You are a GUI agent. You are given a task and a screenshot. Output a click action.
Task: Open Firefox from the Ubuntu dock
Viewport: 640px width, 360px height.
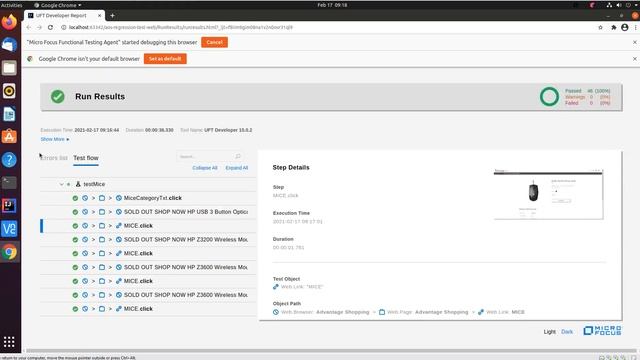pyautogui.click(x=9, y=22)
